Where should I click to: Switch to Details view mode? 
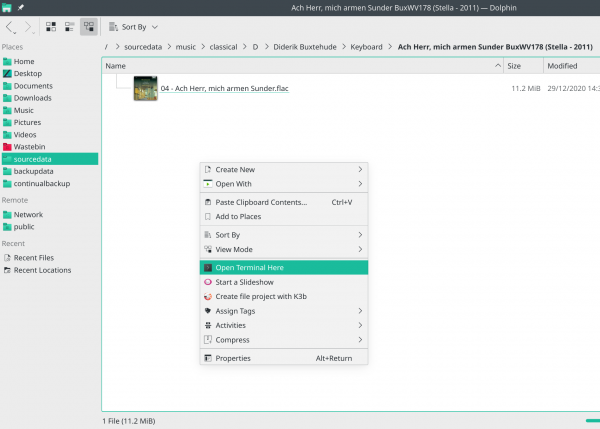(x=89, y=27)
